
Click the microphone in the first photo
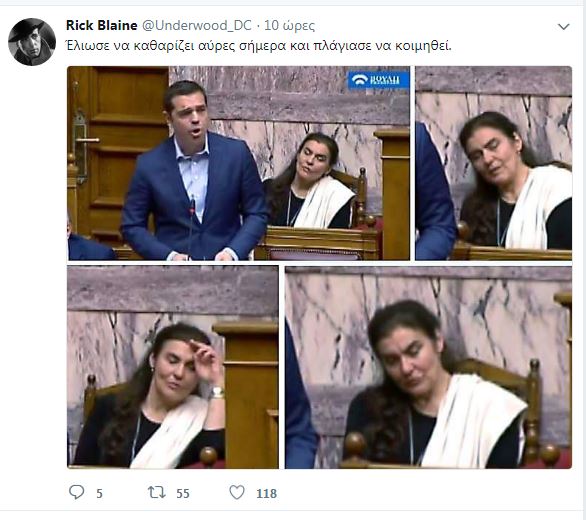[192, 224]
